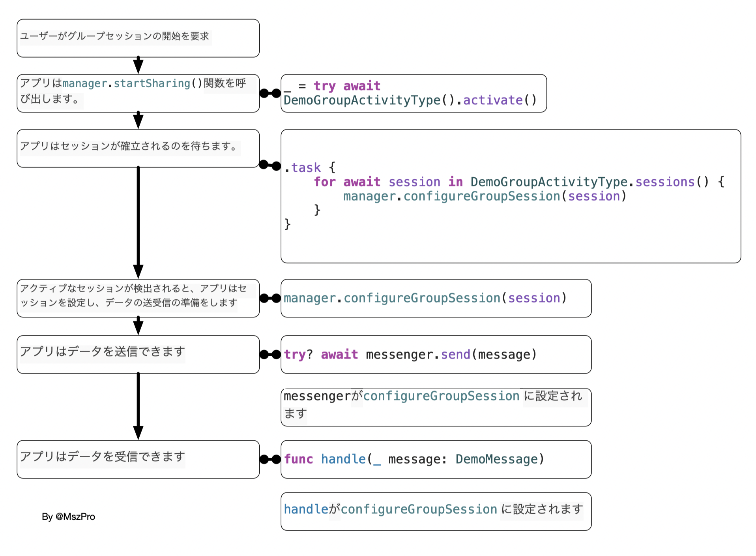Select the "セッションが確立されるのを待ちます" step box
This screenshot has width=756, height=556.
pos(138,148)
